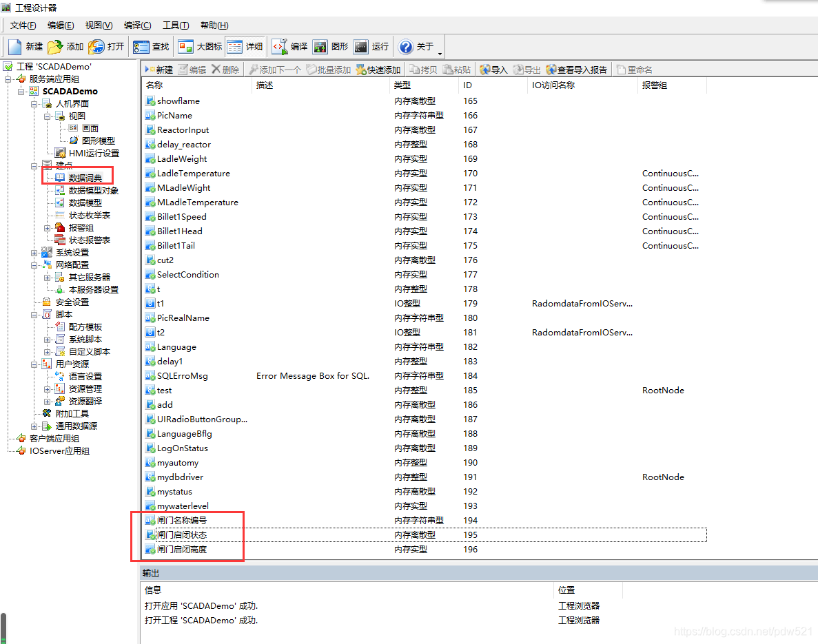
Task: Select 工程 'SCADADemo' root node
Action: (54, 67)
